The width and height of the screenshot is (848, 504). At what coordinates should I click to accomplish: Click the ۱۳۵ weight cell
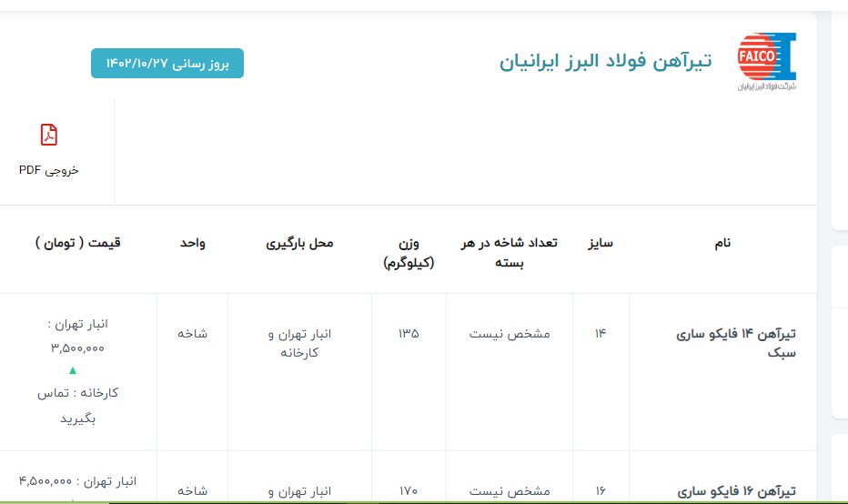(x=409, y=334)
